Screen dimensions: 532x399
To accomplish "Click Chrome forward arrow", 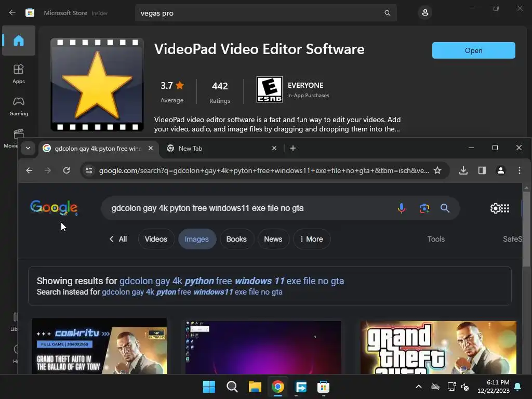I will click(48, 170).
